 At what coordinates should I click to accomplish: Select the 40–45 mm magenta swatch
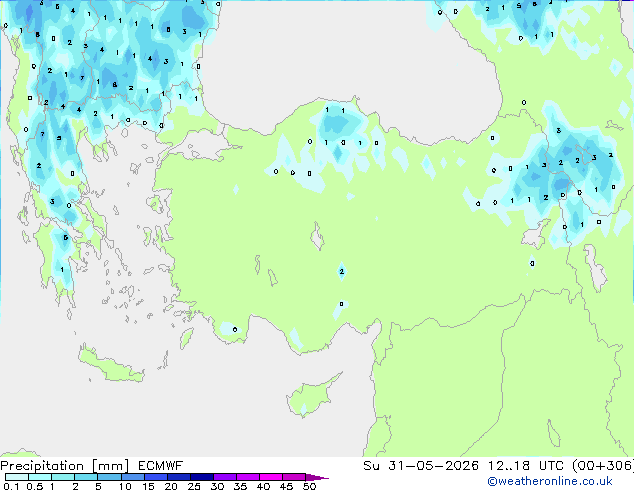(x=271, y=477)
